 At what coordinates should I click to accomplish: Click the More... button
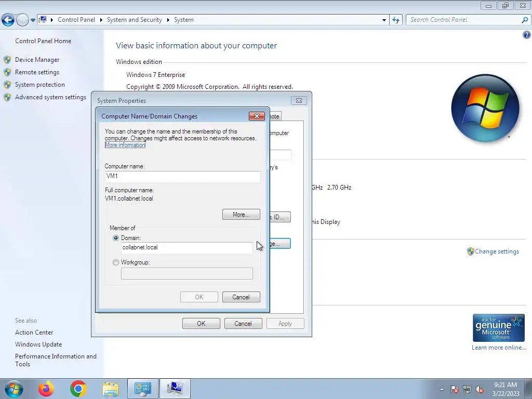(x=241, y=215)
